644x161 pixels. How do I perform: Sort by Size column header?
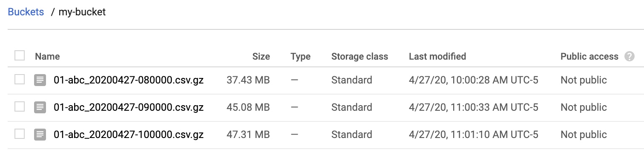click(261, 56)
